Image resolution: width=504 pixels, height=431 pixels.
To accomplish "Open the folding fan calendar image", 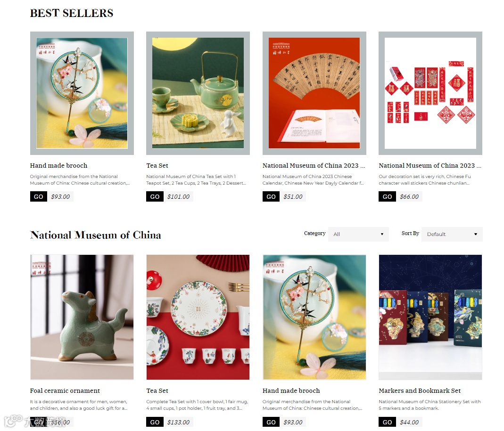I will pyautogui.click(x=314, y=93).
